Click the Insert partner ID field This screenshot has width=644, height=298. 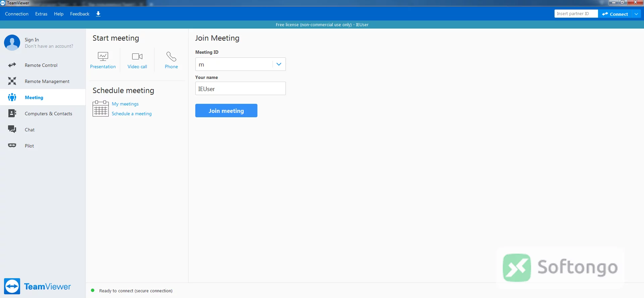(576, 14)
